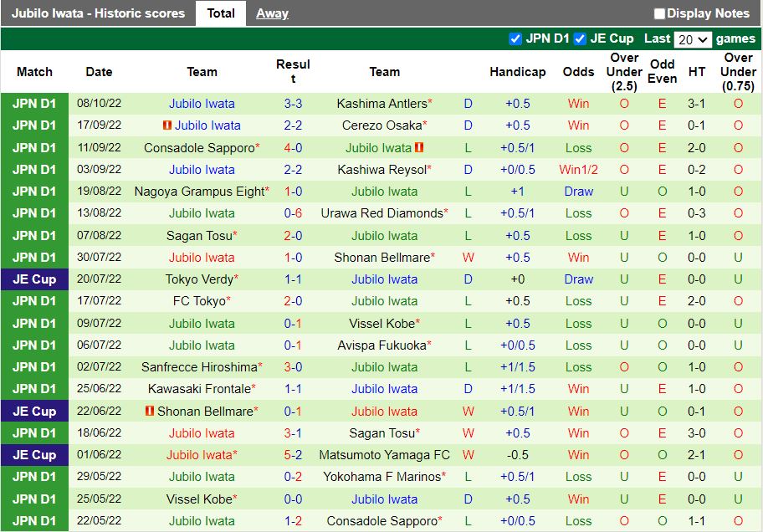The height and width of the screenshot is (532, 763).
Task: Select the date 30/07/22
Action: (x=99, y=257)
